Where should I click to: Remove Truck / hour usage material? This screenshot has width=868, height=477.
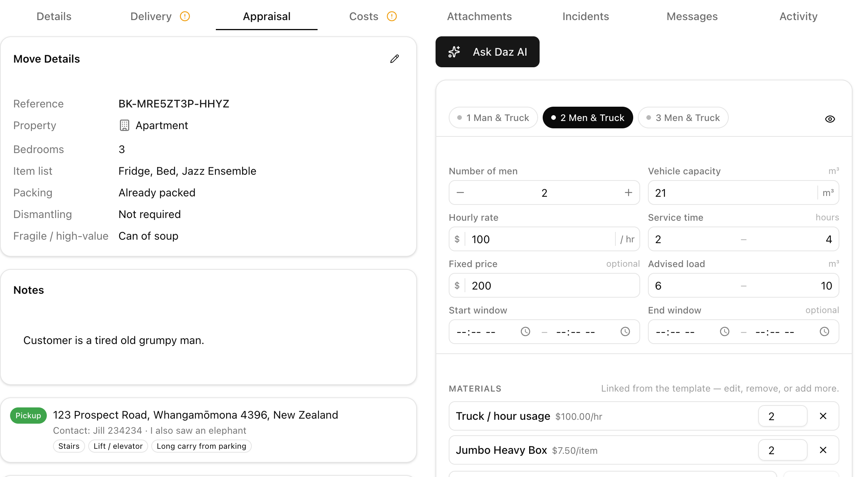(x=823, y=416)
